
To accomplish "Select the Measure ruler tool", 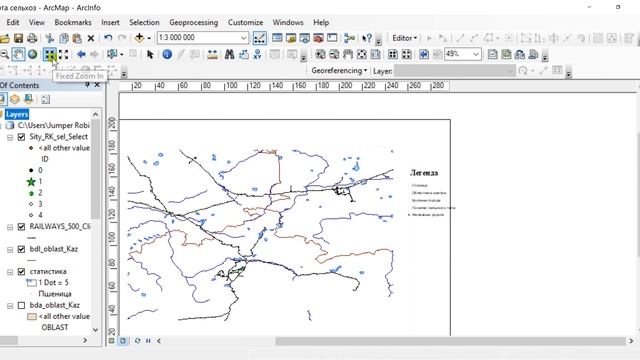I will click(x=212, y=54).
